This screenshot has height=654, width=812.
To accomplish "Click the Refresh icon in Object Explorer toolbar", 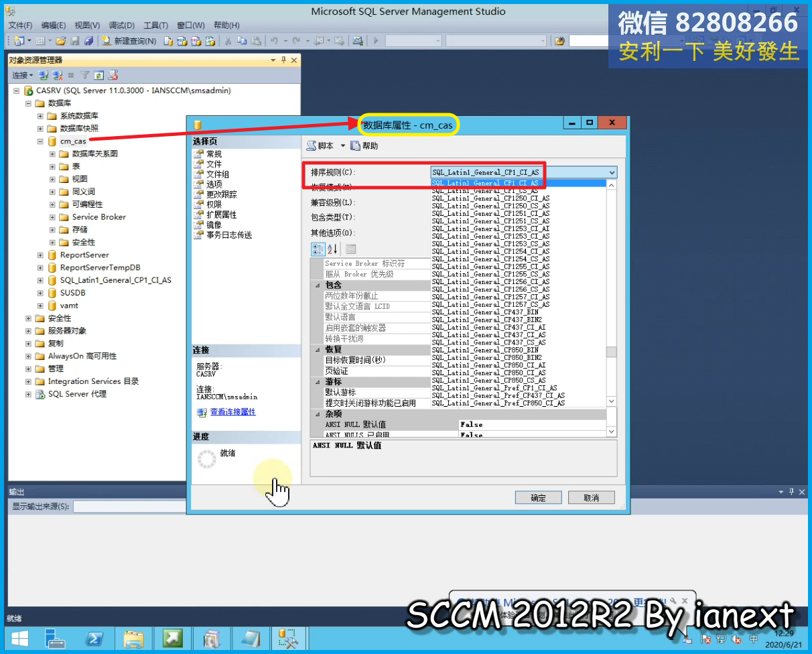I will pyautogui.click(x=98, y=75).
